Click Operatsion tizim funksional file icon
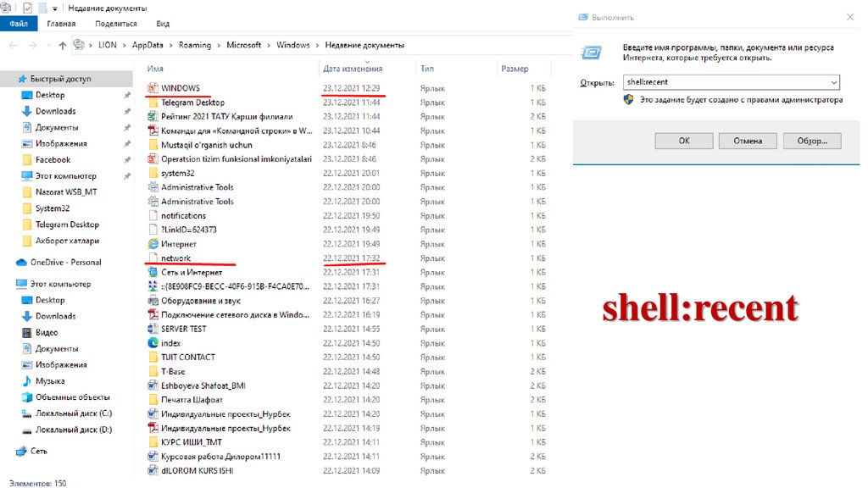The height and width of the screenshot is (488, 868). coord(153,158)
